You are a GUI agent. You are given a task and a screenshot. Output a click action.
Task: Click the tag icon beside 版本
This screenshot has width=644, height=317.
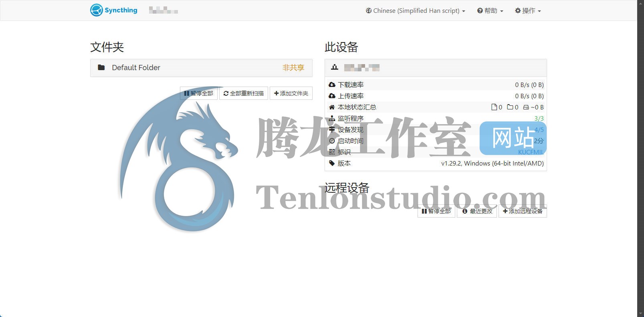pyautogui.click(x=332, y=163)
